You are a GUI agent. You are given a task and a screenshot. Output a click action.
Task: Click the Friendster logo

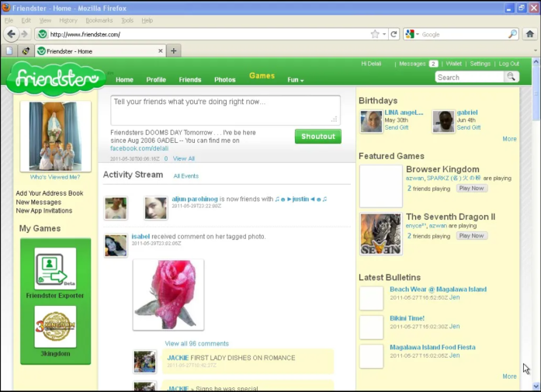[54, 78]
